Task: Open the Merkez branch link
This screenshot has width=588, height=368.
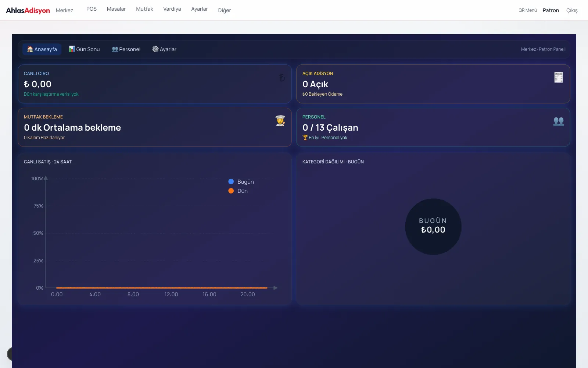Action: (64, 10)
